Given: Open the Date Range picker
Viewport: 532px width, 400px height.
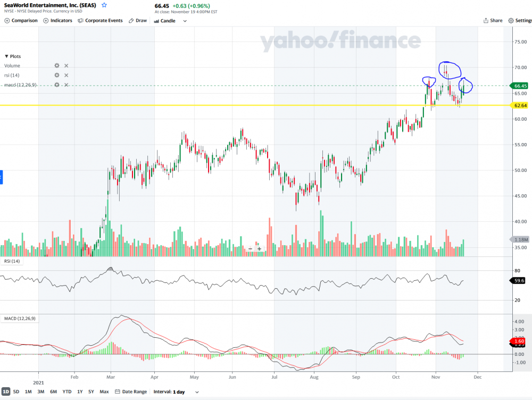Looking at the screenshot, I should [x=131, y=391].
